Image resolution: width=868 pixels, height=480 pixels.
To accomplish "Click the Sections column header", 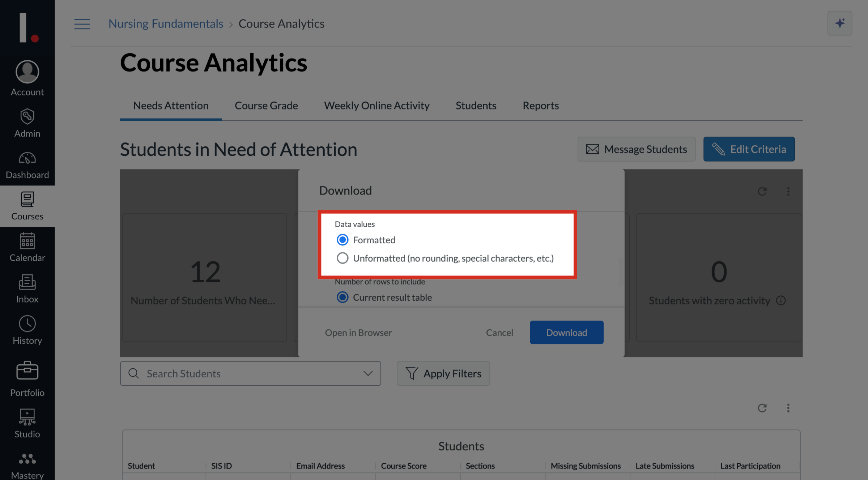I will pos(480,466).
